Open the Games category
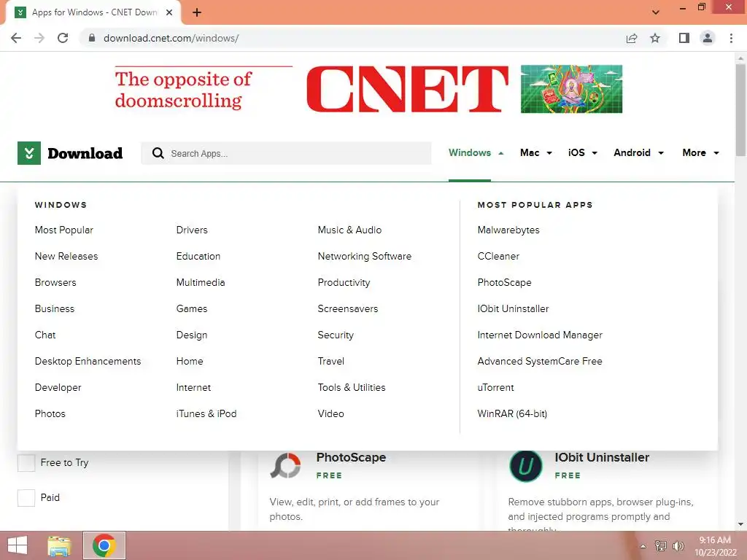The height and width of the screenshot is (560, 747). coord(192,308)
